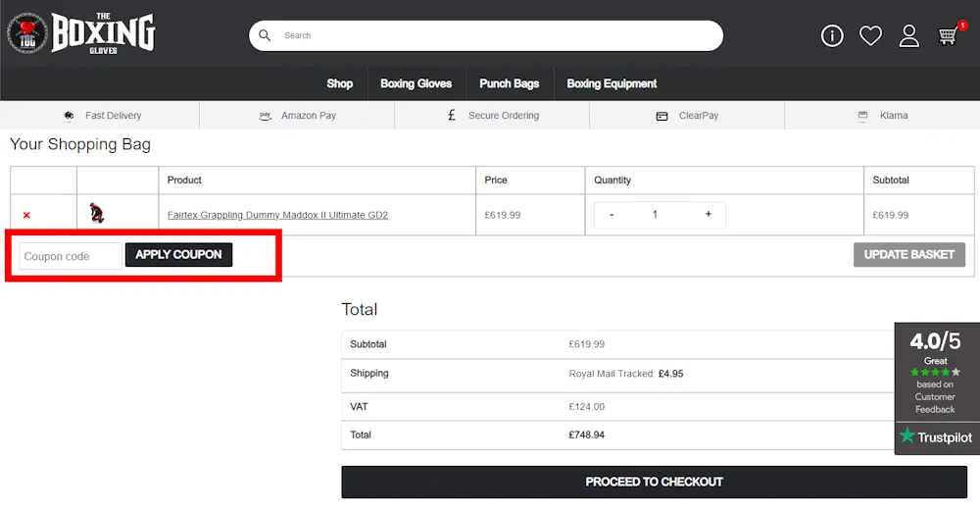Click the Amazon Pay icon
980x513 pixels.
pos(265,116)
